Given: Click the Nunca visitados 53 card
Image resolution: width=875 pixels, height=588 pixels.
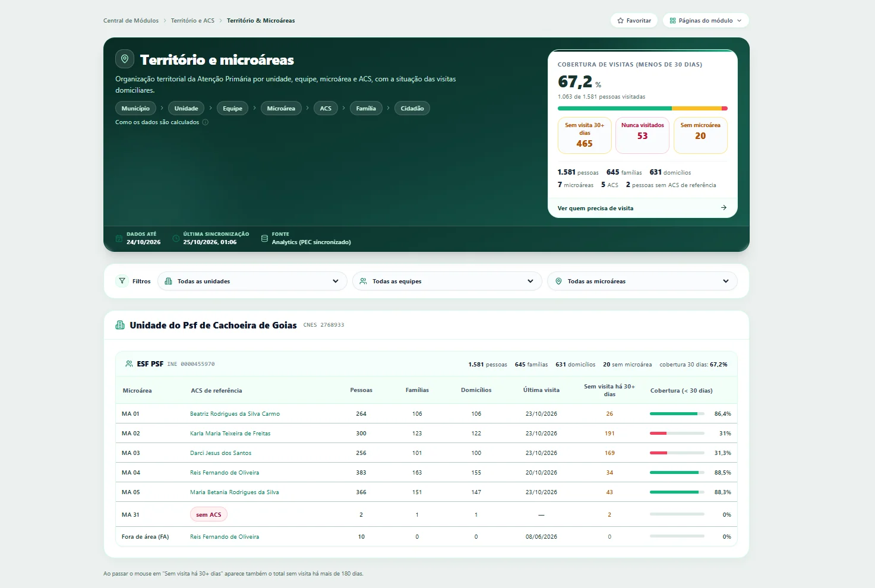Looking at the screenshot, I should pos(643,135).
